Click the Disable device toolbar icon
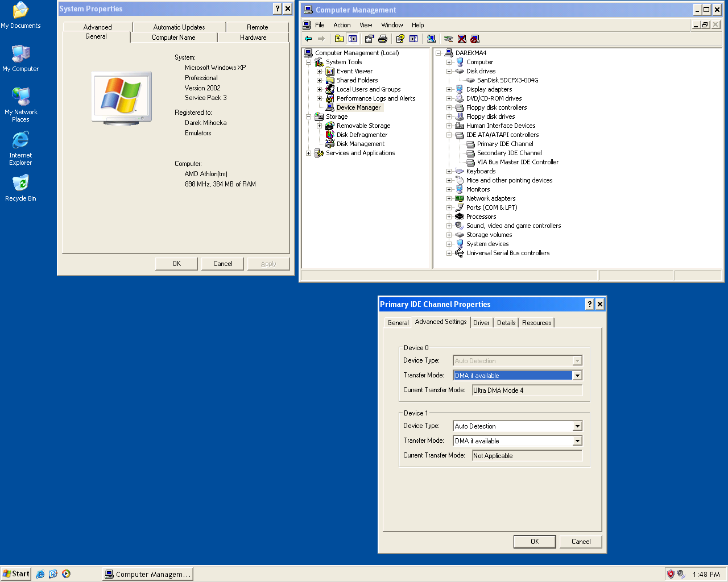This screenshot has width=728, height=582. (x=475, y=39)
